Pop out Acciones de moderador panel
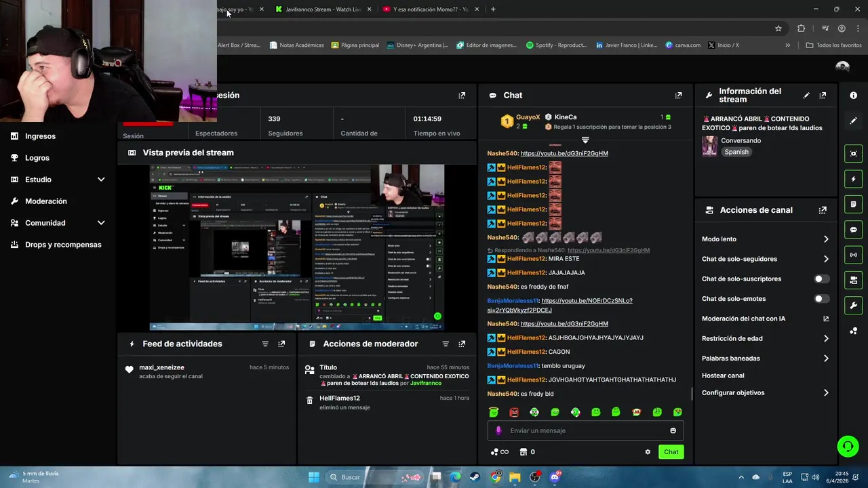The width and height of the screenshot is (868, 488). point(462,344)
